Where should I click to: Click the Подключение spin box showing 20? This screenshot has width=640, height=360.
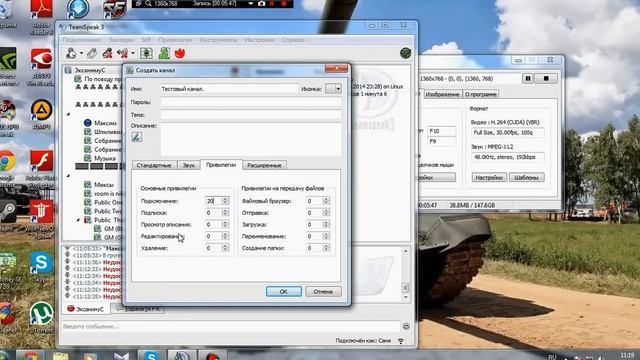217,201
